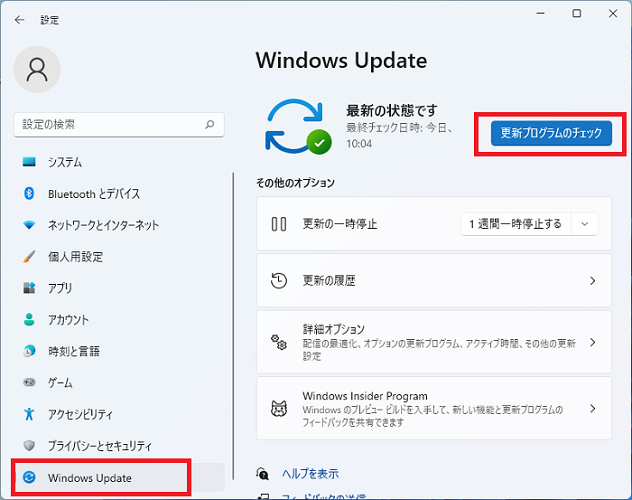Click the Windows Update sidebar icon

[x=29, y=477]
